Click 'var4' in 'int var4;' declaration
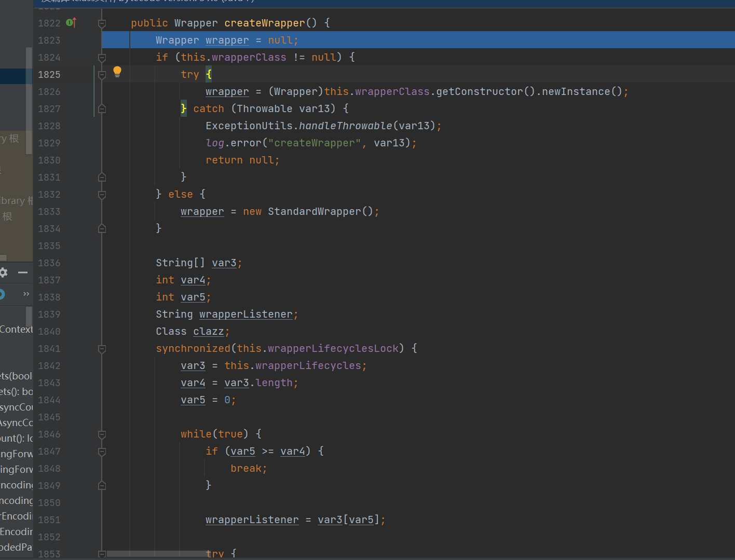Viewport: 735px width, 560px height. click(x=193, y=280)
